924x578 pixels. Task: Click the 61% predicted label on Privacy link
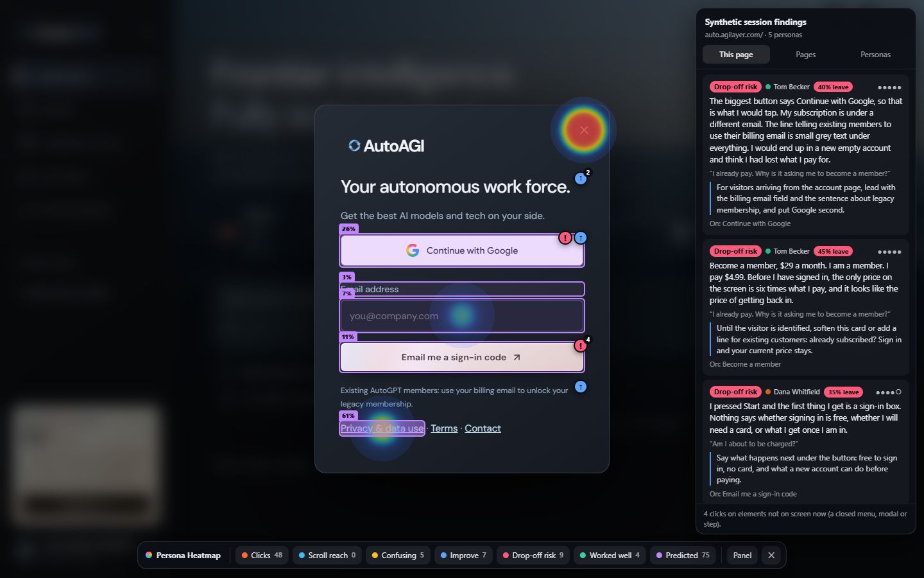[x=348, y=416]
